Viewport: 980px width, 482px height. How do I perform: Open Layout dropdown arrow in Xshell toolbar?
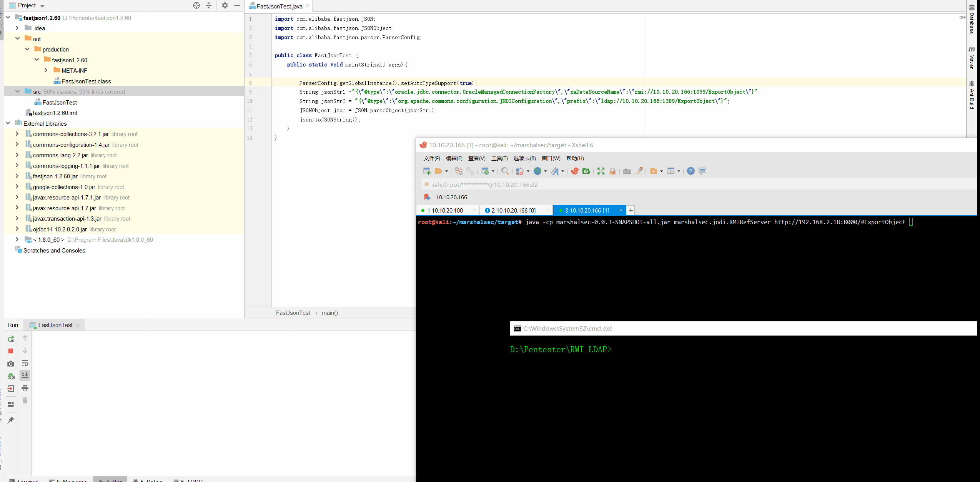[679, 171]
